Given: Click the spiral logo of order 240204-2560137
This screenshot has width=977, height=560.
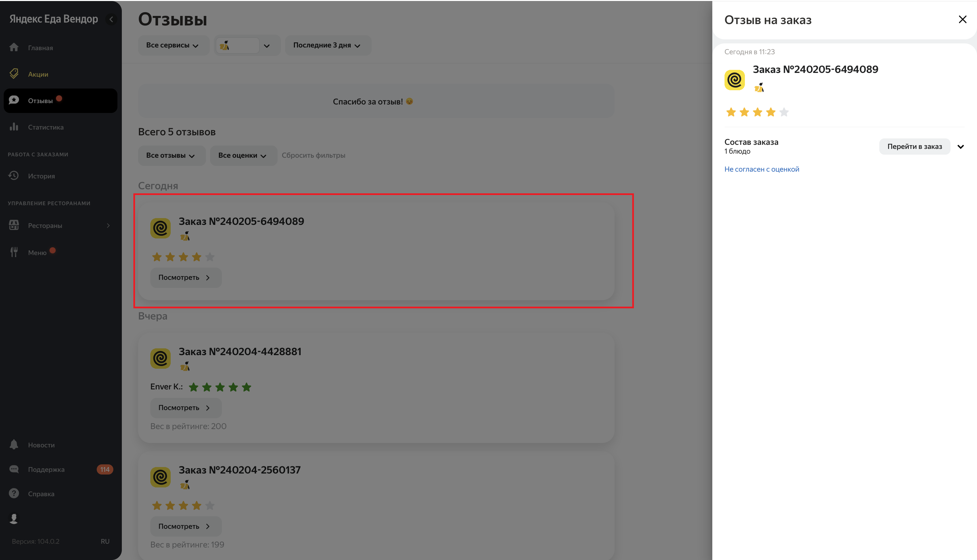Looking at the screenshot, I should click(161, 477).
